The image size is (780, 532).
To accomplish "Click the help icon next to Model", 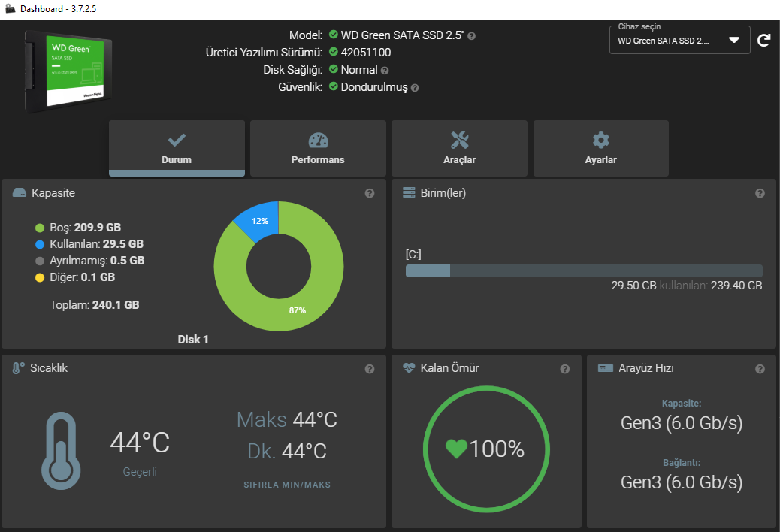I will [x=472, y=36].
